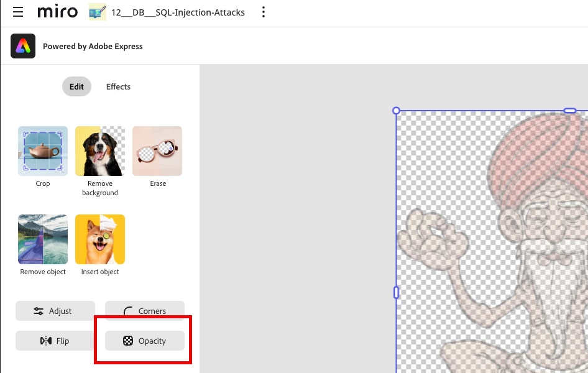Click the cartoon guru image on canvas
The height and width of the screenshot is (373, 588).
[492, 242]
